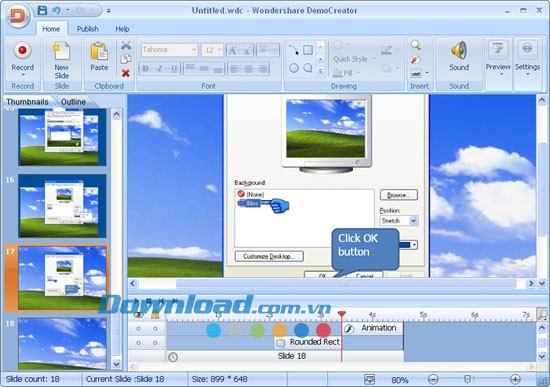Image resolution: width=550 pixels, height=387 pixels.
Task: Insert an image from the Insert group
Action: point(416,73)
